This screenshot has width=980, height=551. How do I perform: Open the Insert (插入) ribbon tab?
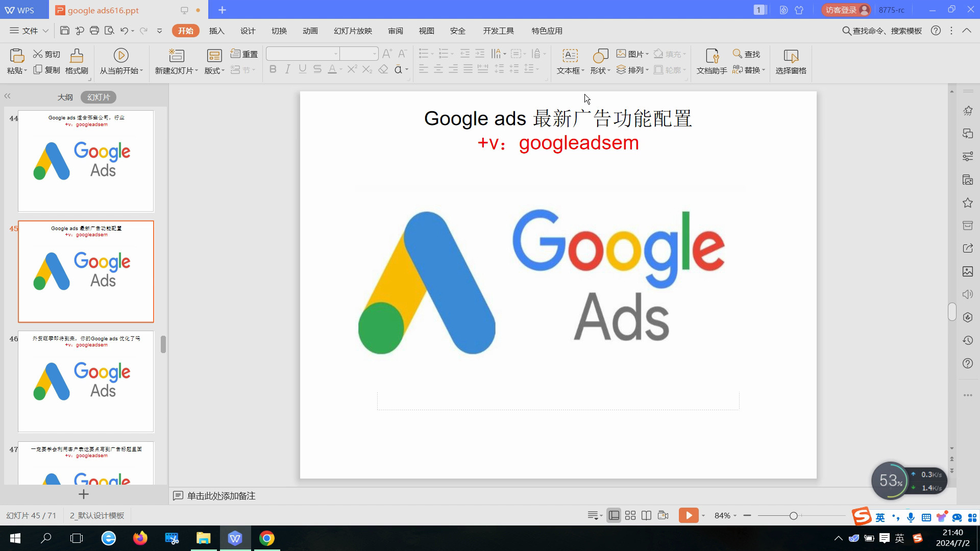point(216,31)
